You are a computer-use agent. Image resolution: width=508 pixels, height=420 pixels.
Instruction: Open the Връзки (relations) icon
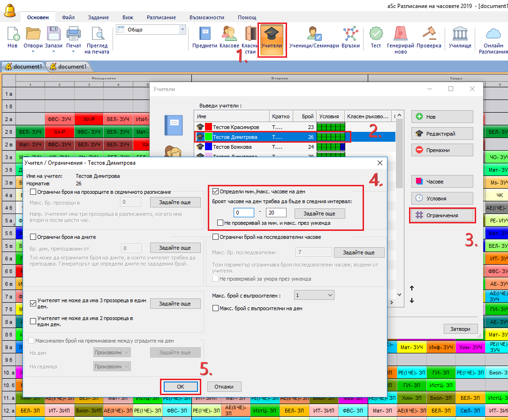[350, 38]
